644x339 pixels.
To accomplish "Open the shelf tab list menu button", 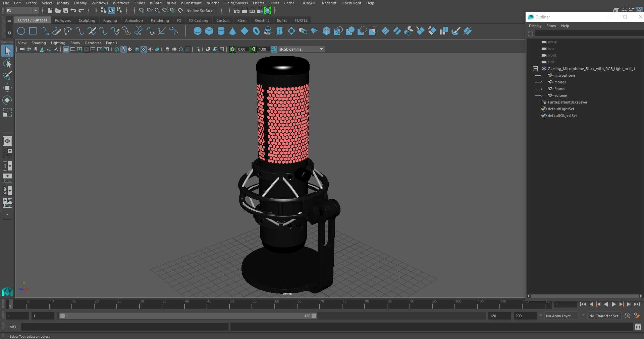I will [9, 21].
